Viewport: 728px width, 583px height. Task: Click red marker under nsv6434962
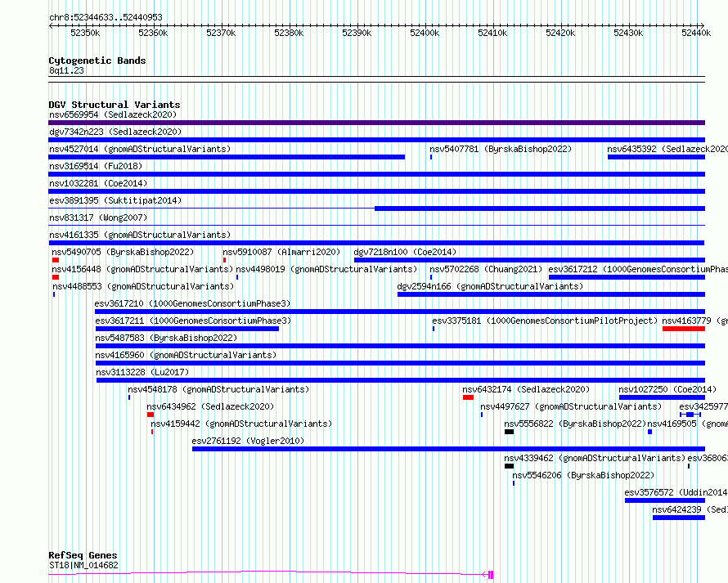coord(151,415)
